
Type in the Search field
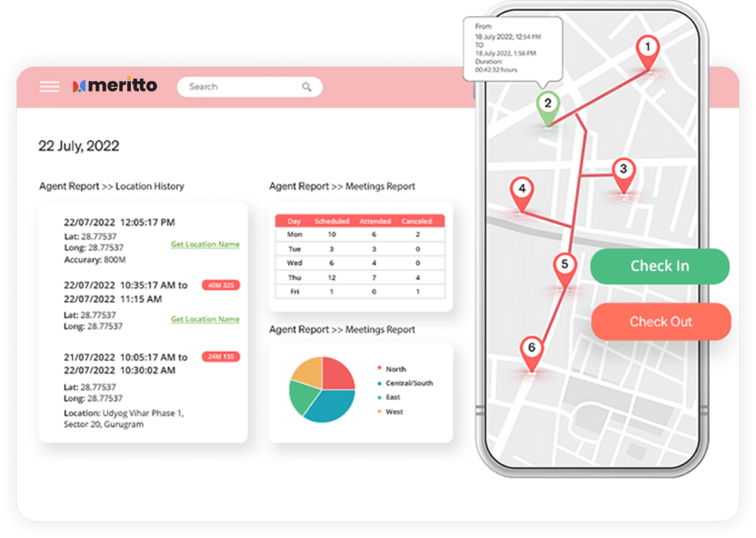[242, 87]
